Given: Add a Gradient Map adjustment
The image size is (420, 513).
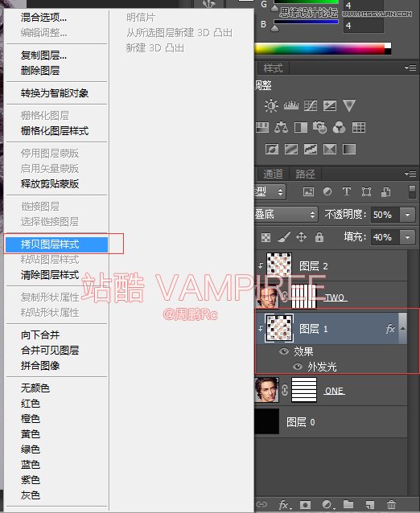Looking at the screenshot, I should tap(349, 150).
